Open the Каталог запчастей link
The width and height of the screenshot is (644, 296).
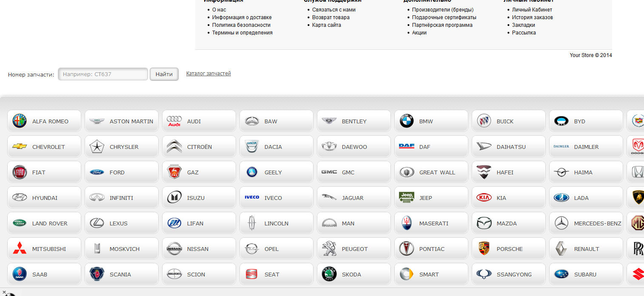click(x=208, y=74)
